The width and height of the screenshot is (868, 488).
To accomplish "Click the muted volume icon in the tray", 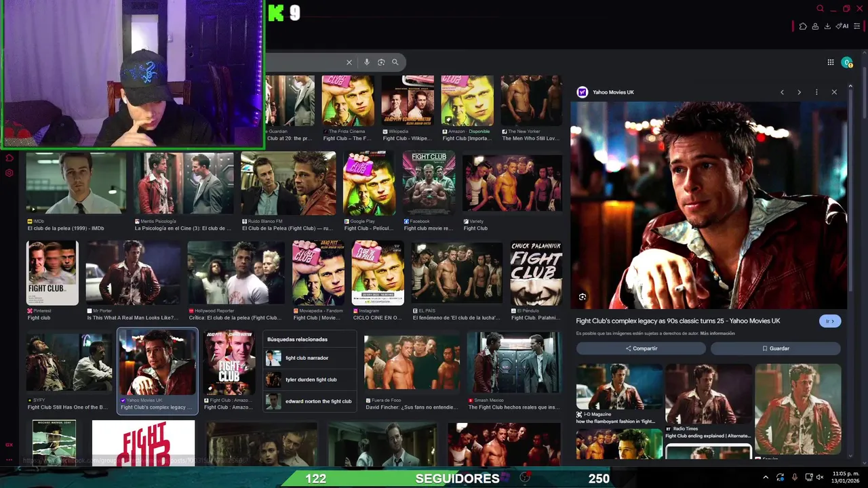I will coord(820,477).
